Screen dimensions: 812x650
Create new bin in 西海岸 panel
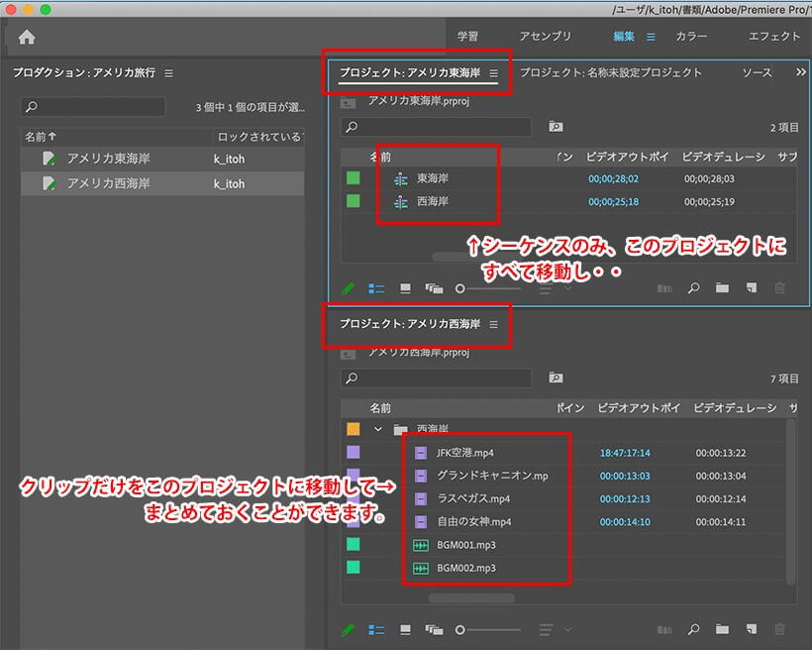(723, 629)
